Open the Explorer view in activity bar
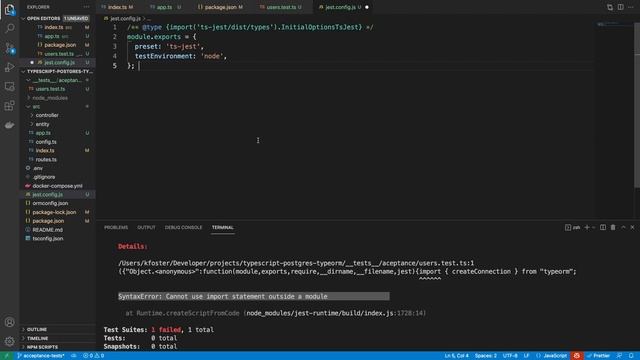 click(9, 9)
